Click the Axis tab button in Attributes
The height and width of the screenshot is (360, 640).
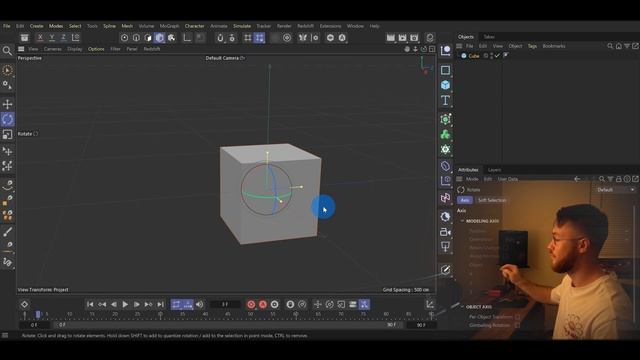[x=465, y=200]
